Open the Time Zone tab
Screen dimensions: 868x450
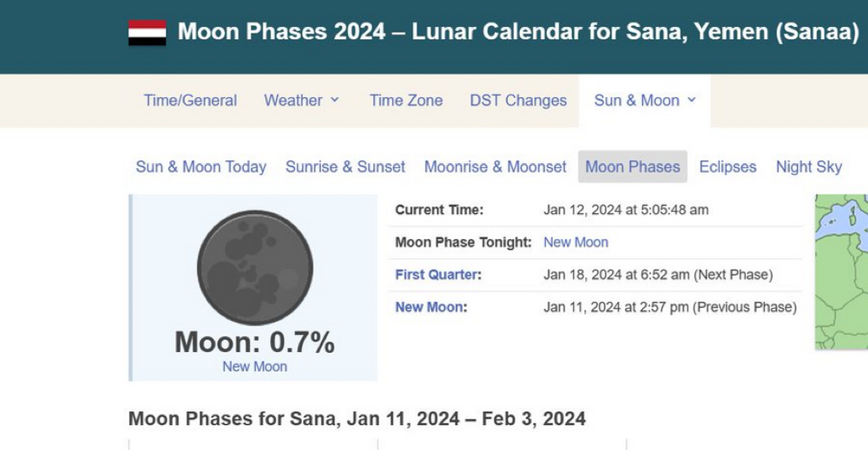(405, 101)
